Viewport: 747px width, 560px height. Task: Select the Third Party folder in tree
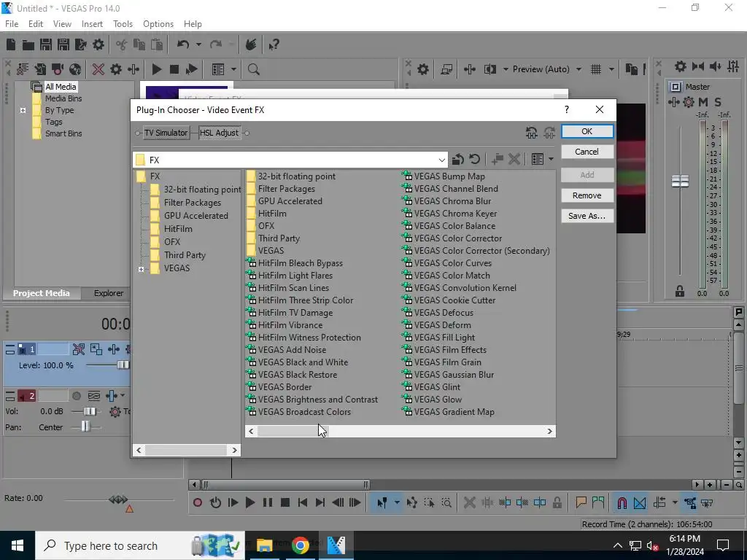(x=185, y=255)
